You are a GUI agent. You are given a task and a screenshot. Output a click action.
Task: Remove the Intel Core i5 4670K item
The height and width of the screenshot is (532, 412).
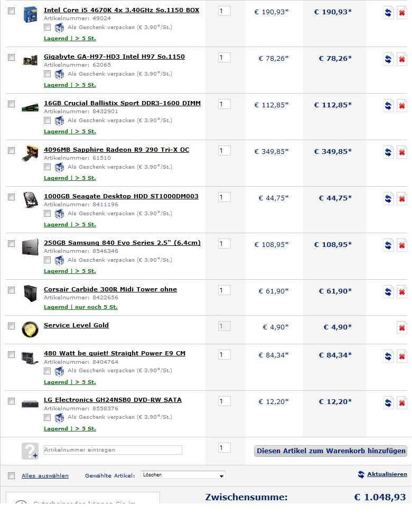pos(402,13)
